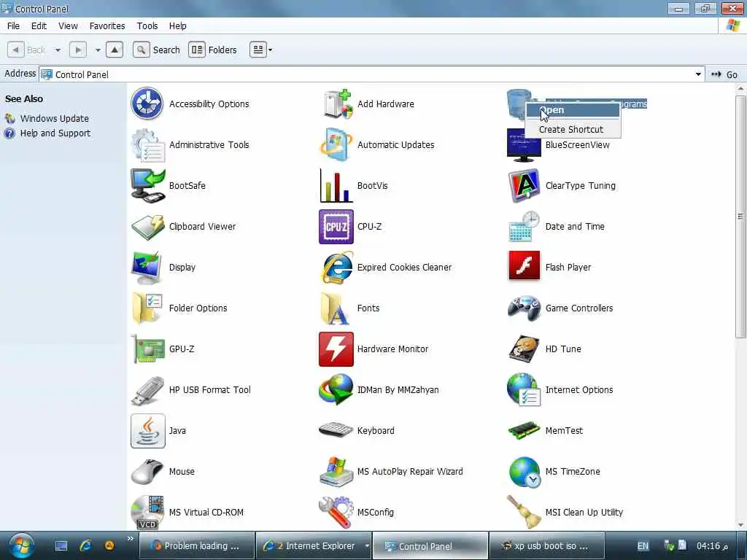The height and width of the screenshot is (560, 747).
Task: Open the Display icon
Action: pyautogui.click(x=147, y=268)
